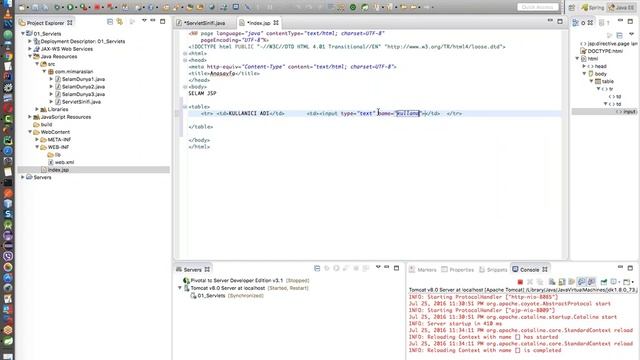640x360 pixels.
Task: Expand the Libraries node
Action: pyautogui.click(x=37, y=109)
